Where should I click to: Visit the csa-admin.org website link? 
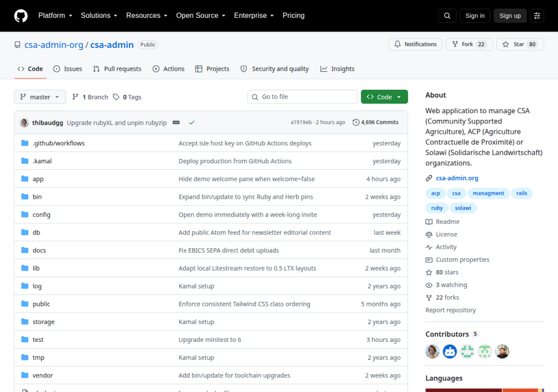click(457, 178)
